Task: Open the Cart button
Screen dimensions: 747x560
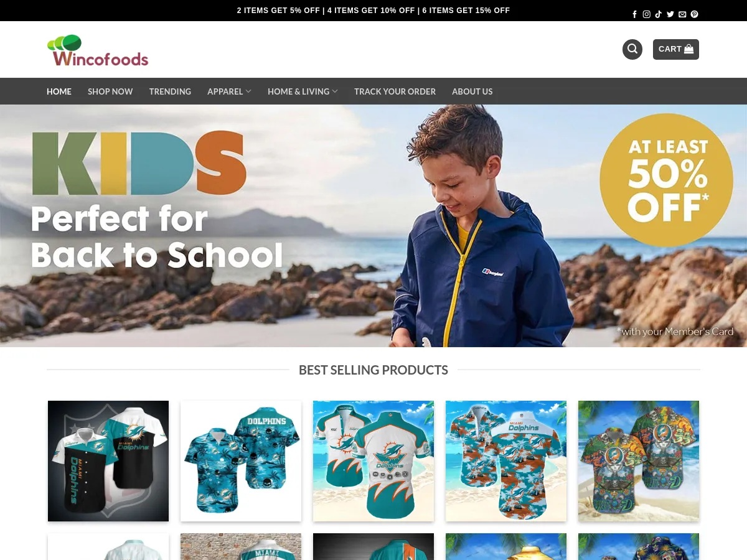Action: [676, 49]
